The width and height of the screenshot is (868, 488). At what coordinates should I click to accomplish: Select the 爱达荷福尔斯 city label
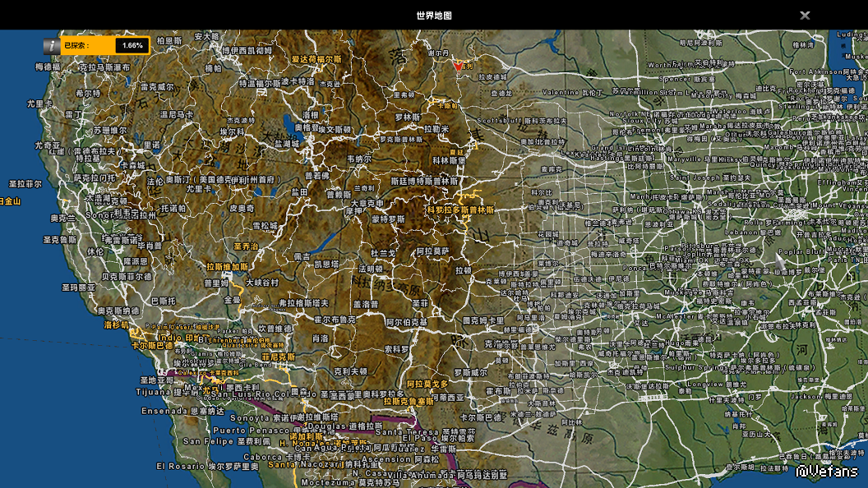pos(316,59)
